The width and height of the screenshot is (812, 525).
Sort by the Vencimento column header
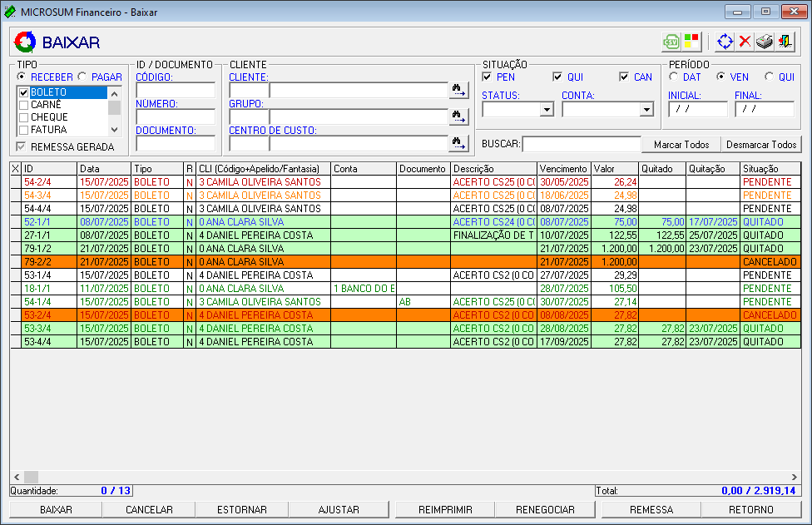tap(563, 169)
